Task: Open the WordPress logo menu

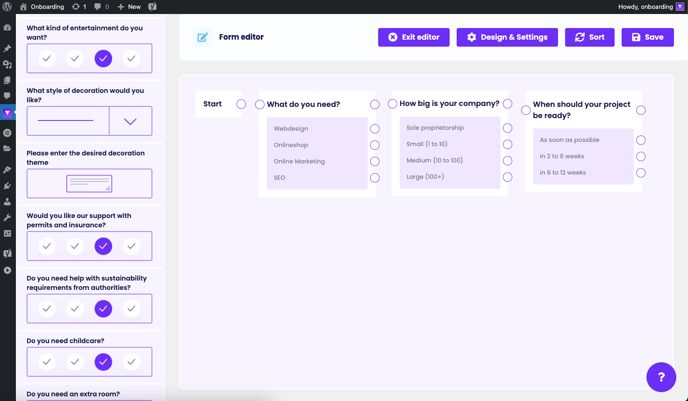Action: 7,7
